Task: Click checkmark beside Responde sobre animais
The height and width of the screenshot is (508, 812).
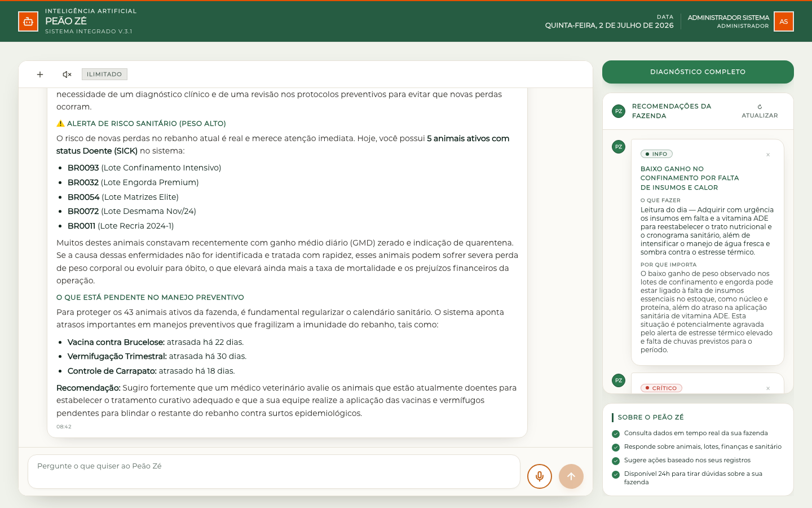Action: (616, 447)
